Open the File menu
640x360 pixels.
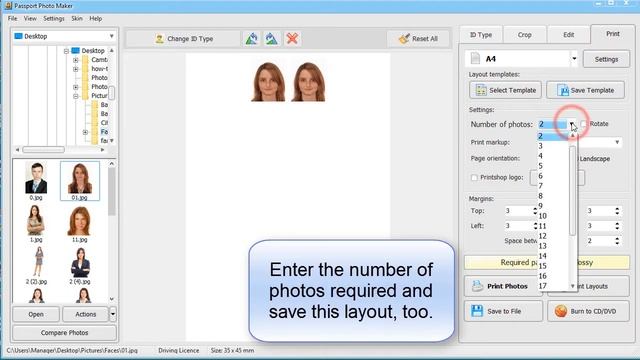pos(13,18)
